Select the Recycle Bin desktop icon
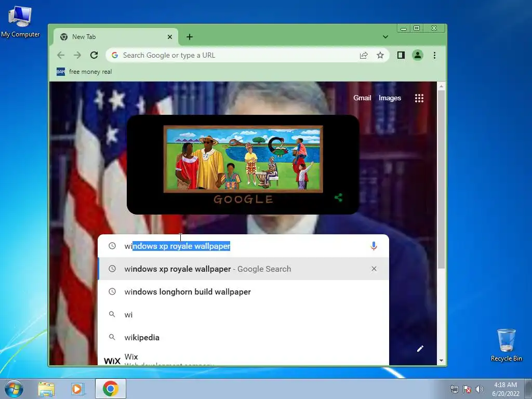 click(506, 345)
